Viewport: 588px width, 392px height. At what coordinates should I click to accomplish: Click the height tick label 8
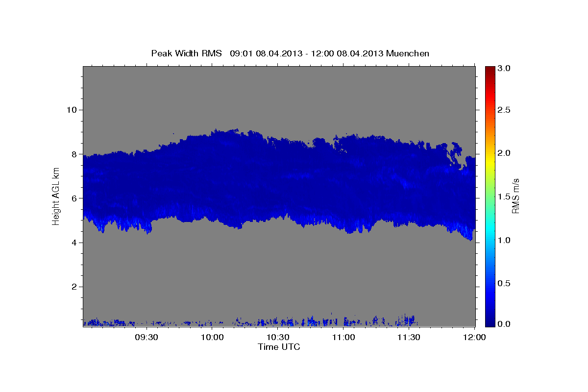[x=73, y=154]
